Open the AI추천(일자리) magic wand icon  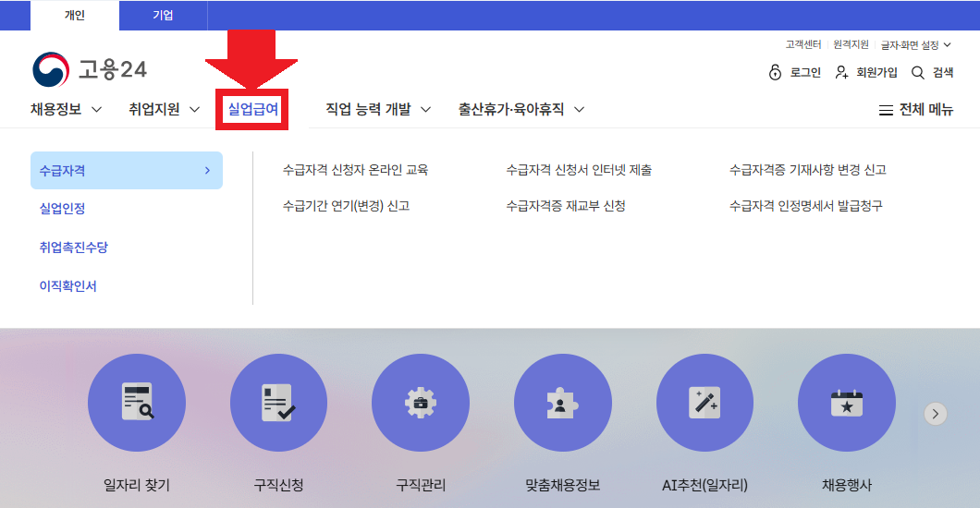point(705,403)
